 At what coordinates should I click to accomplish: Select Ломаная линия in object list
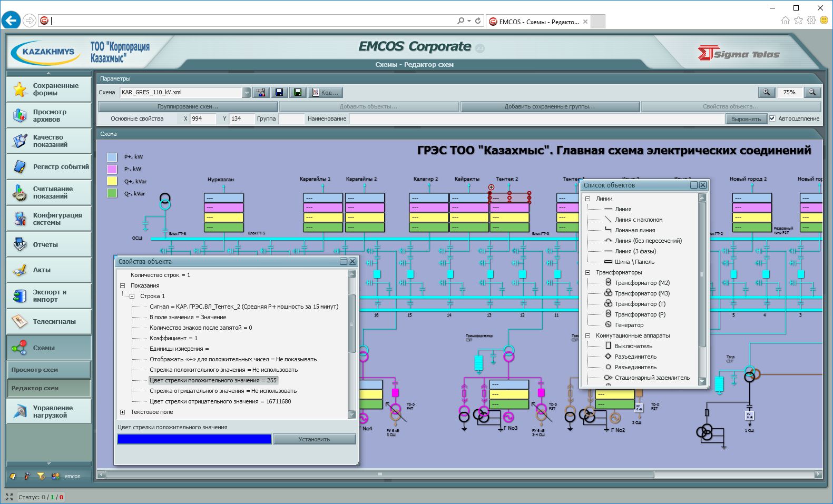(x=635, y=230)
